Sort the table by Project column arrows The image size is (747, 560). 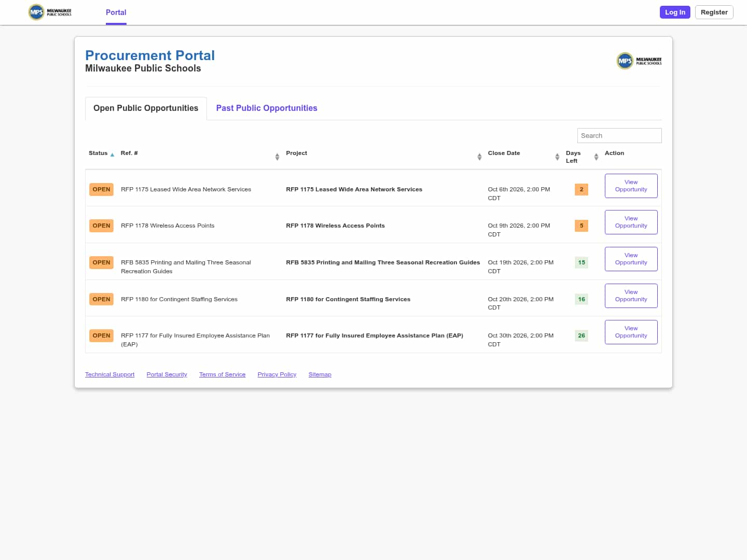coord(479,157)
